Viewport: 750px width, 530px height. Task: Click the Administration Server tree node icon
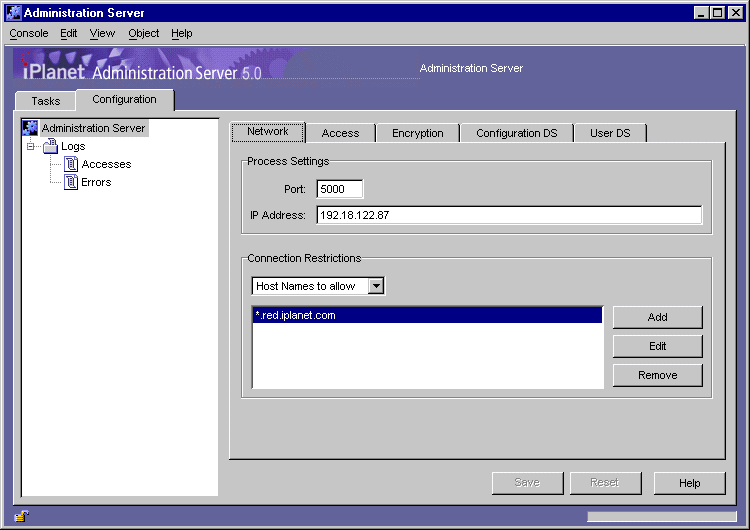tap(30, 128)
